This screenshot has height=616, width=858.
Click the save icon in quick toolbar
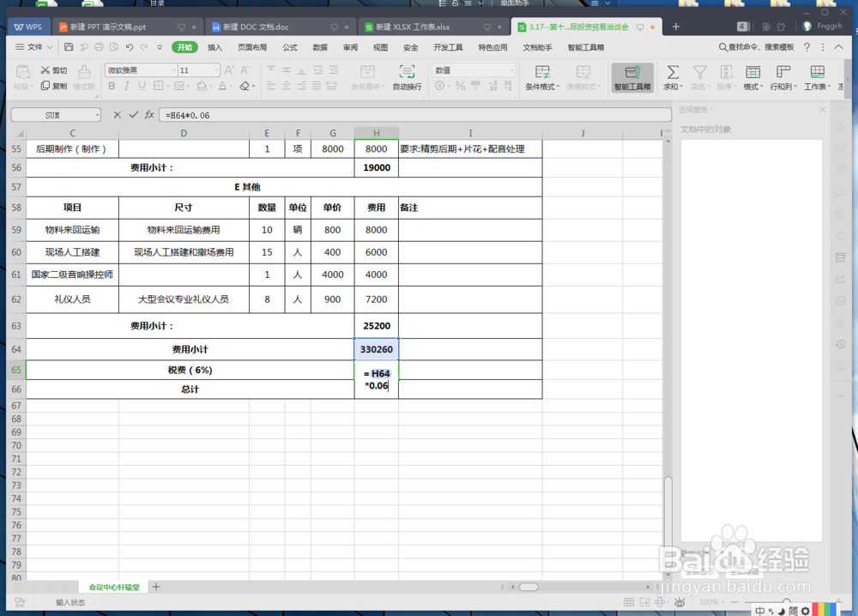pyautogui.click(x=69, y=47)
